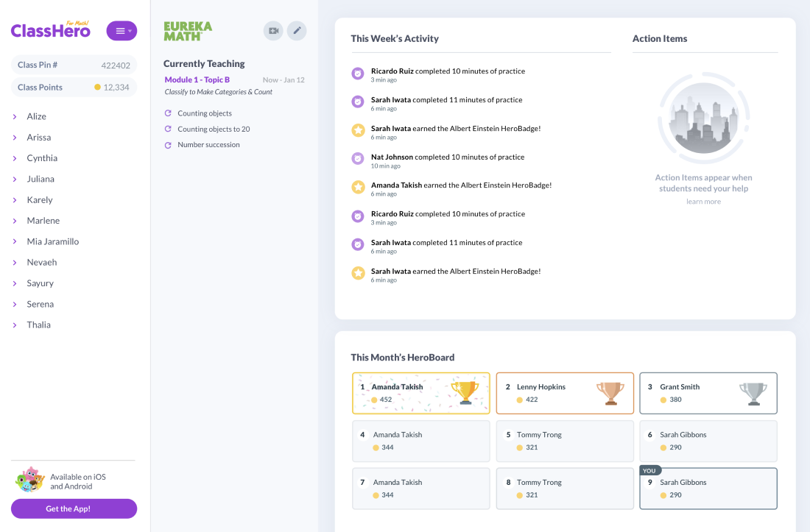Image resolution: width=810 pixels, height=532 pixels.
Task: Click the pencil edit icon
Action: 297,31
